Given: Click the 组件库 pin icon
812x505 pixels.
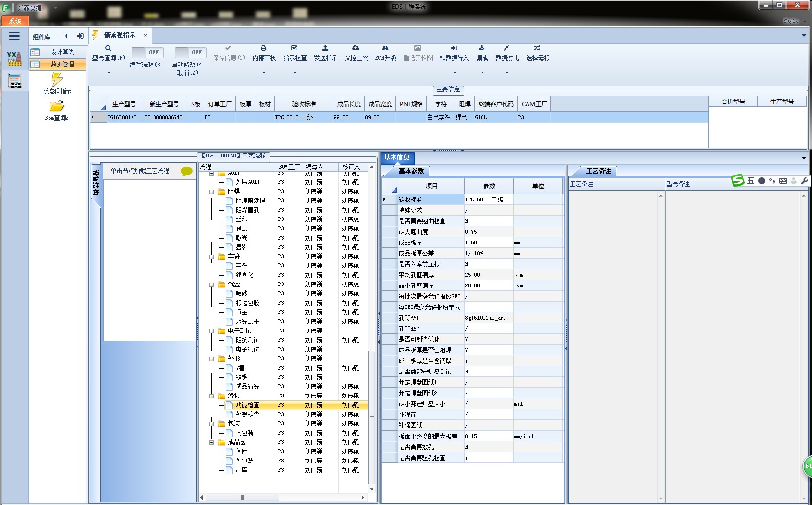Looking at the screenshot, I should pyautogui.click(x=80, y=36).
